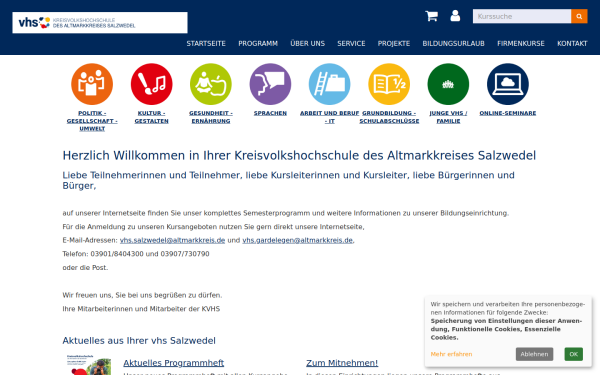This screenshot has width=600, height=375.
Task: Click the vhs.gardelegen@altmarkkreis.de email link
Action: (297, 240)
